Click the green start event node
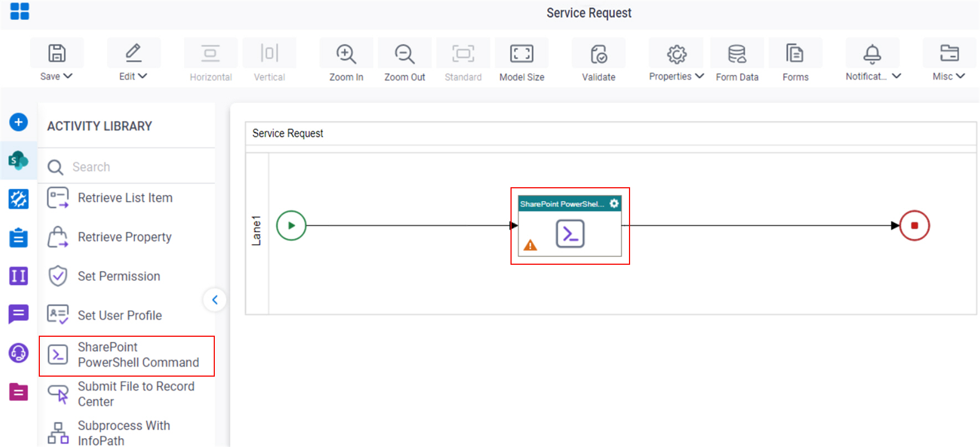Screen dimensions: 980x447 click(291, 225)
